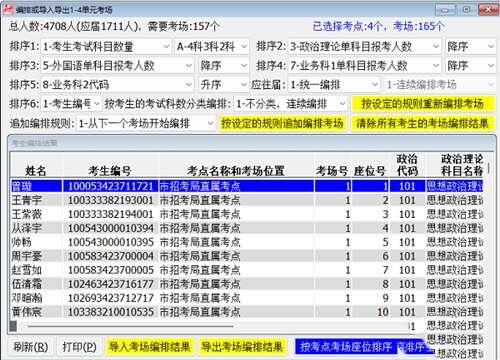Image resolution: width=500 pixels, height=360 pixels.
Task: Open the 排序1 field dropdown (1-考生考试科目数量)
Action: (106, 47)
